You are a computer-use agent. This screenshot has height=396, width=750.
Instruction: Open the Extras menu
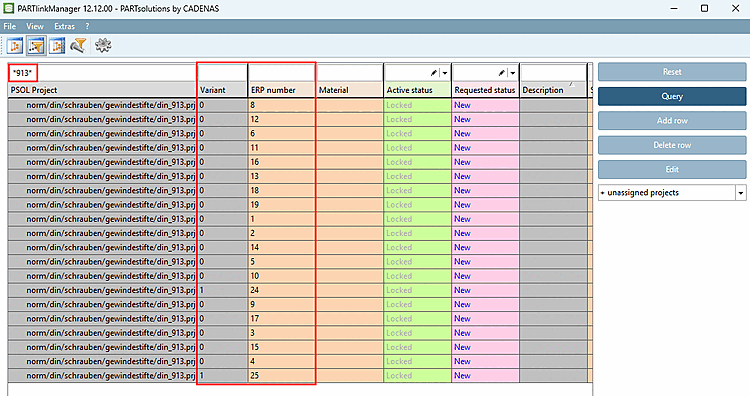coord(65,26)
